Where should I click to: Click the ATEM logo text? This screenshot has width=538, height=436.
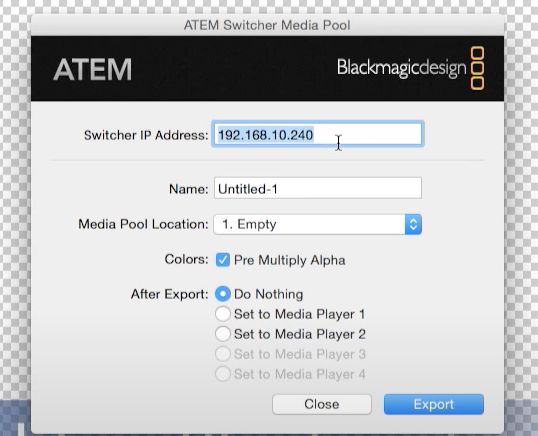(x=93, y=69)
